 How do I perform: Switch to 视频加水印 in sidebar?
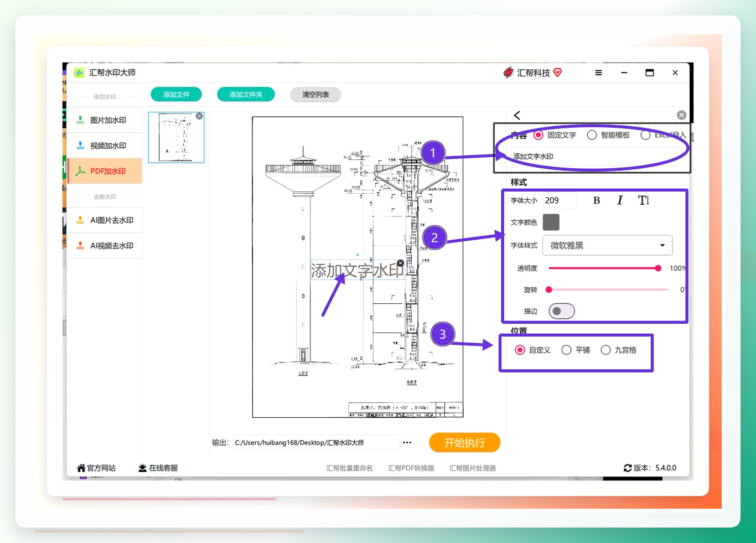[105, 146]
